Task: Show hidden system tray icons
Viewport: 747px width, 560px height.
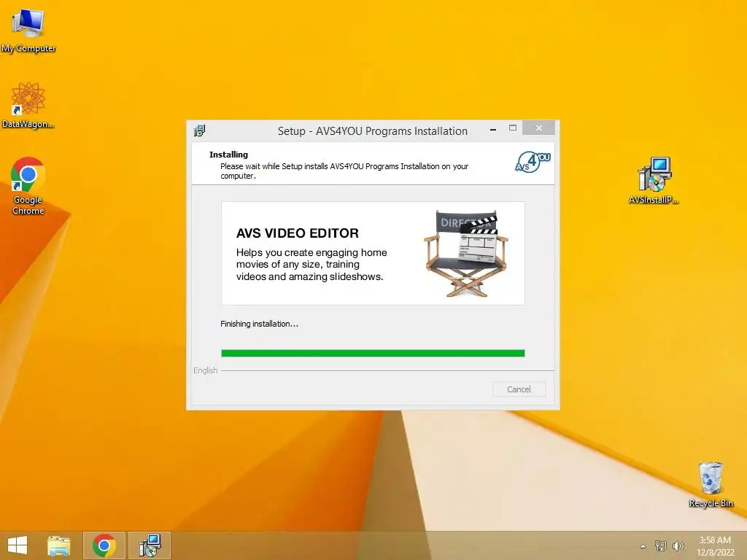Action: pyautogui.click(x=643, y=546)
